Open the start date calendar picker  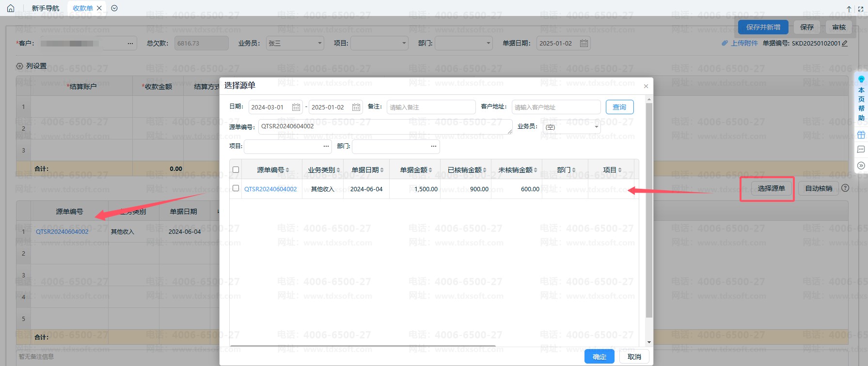click(296, 107)
